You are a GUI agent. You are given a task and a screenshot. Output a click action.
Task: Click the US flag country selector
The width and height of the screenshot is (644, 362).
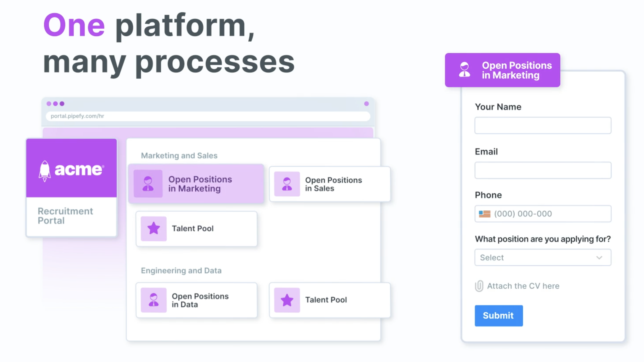click(x=484, y=214)
